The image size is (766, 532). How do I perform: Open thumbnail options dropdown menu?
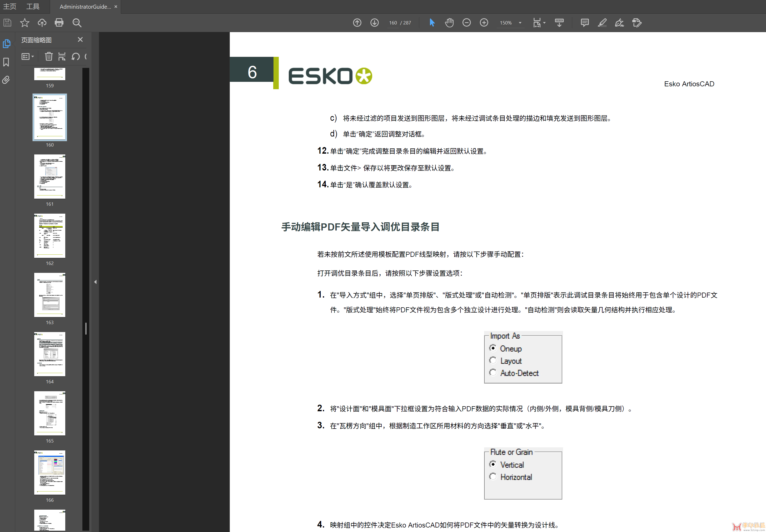[28, 56]
